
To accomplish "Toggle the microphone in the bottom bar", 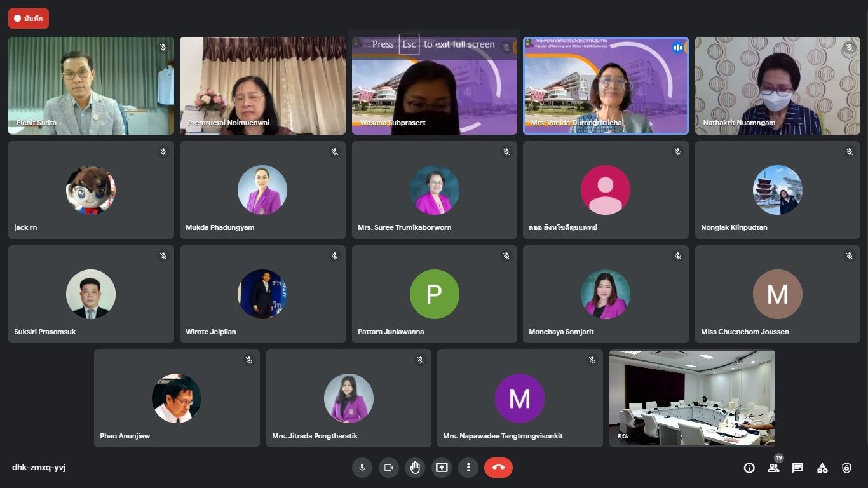I will click(x=362, y=468).
